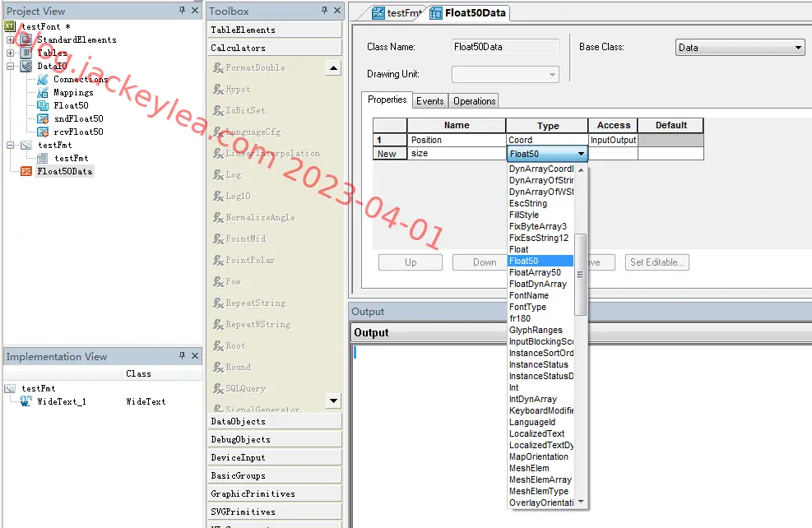The image size is (812, 528).
Task: Click the Up button
Action: pyautogui.click(x=411, y=262)
